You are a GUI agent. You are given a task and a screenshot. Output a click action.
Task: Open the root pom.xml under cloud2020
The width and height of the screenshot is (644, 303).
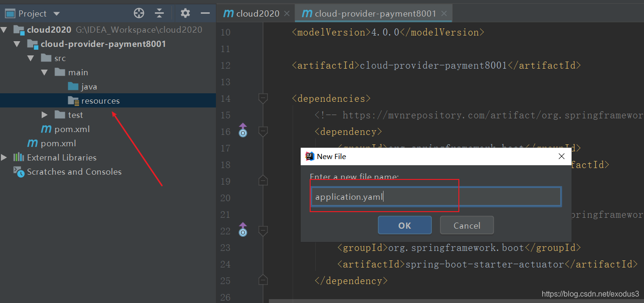tap(58, 143)
